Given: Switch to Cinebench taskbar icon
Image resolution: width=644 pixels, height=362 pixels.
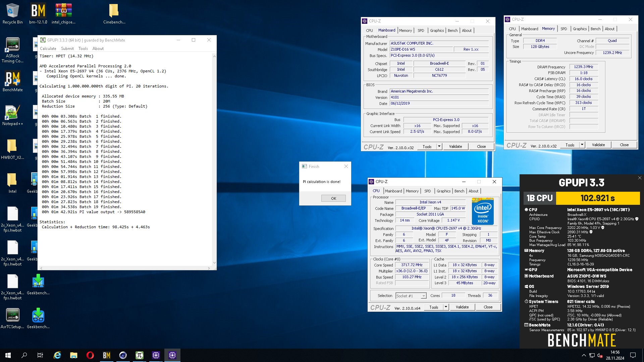Looking at the screenshot, I should 123,355.
